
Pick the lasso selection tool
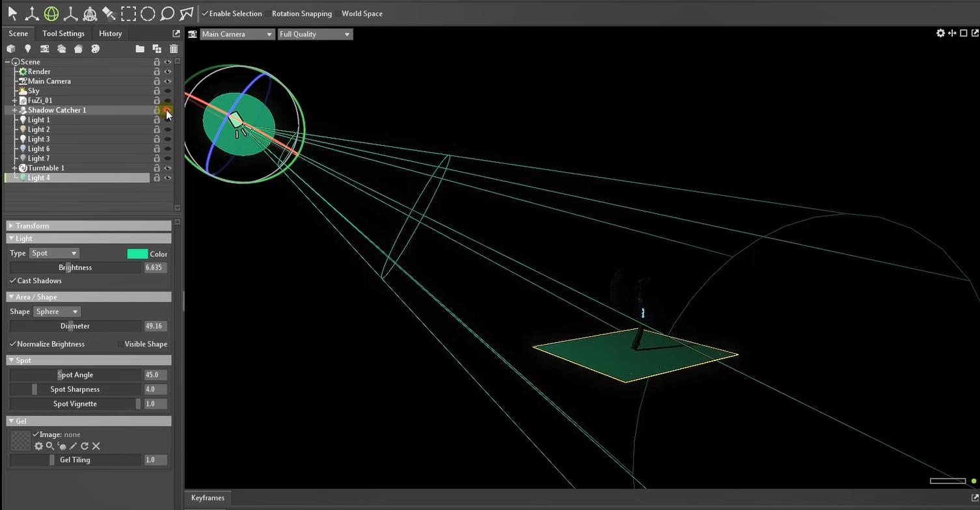pos(167,14)
